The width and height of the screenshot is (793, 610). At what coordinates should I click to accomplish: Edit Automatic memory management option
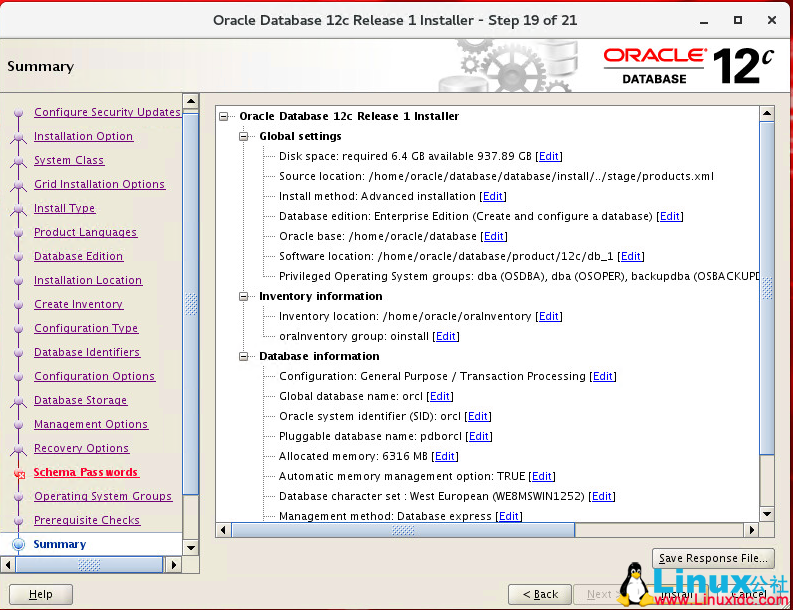tap(542, 476)
